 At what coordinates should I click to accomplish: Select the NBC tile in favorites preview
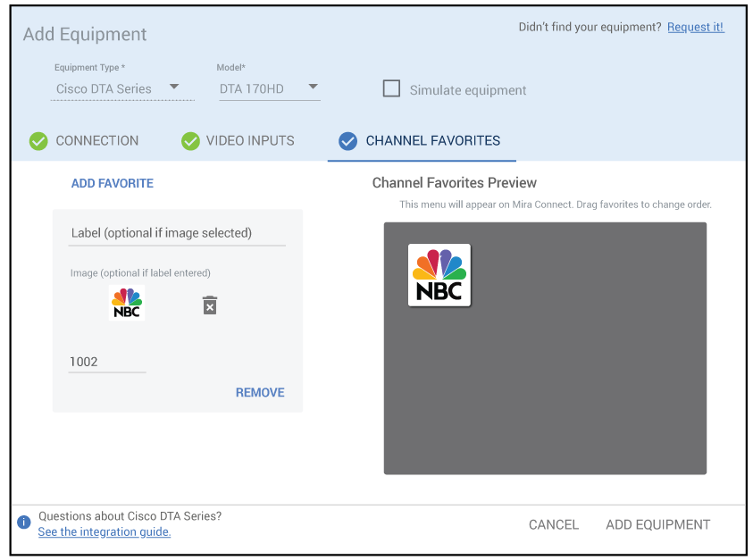[x=439, y=275]
